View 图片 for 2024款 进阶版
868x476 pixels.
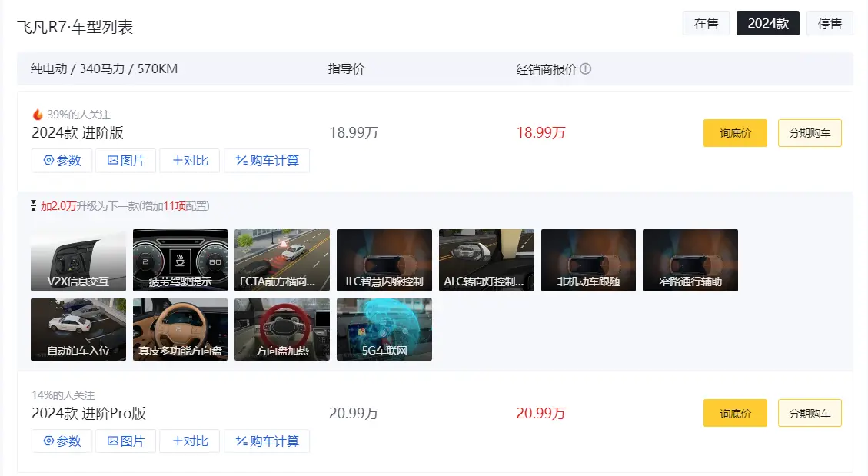(x=125, y=161)
